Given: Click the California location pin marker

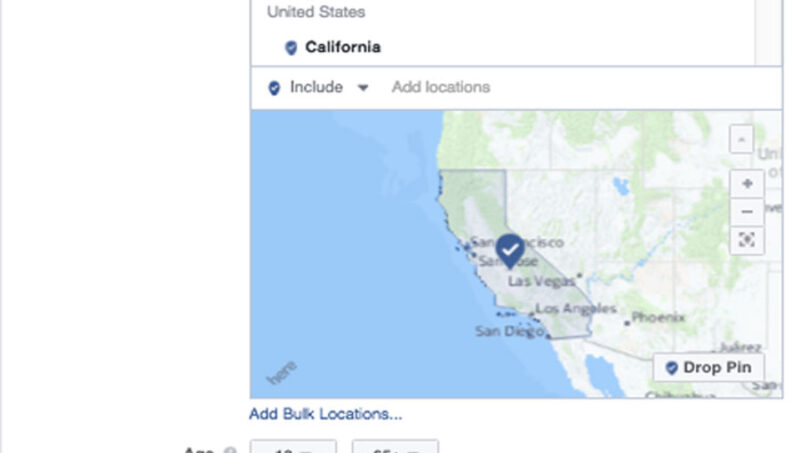Looking at the screenshot, I should point(511,250).
